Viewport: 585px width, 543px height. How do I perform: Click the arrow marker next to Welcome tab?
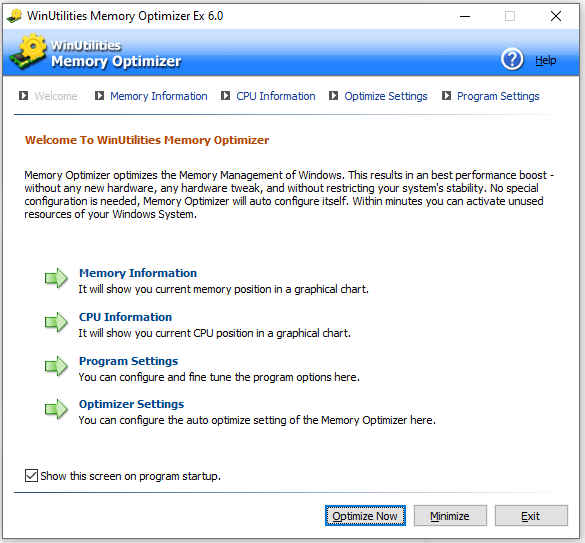click(24, 96)
